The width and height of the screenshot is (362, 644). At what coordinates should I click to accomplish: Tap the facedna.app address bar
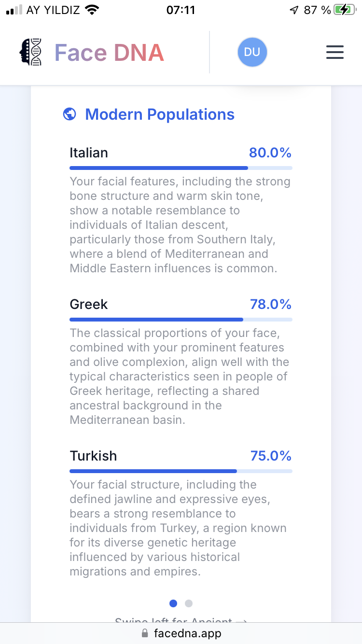(x=181, y=633)
